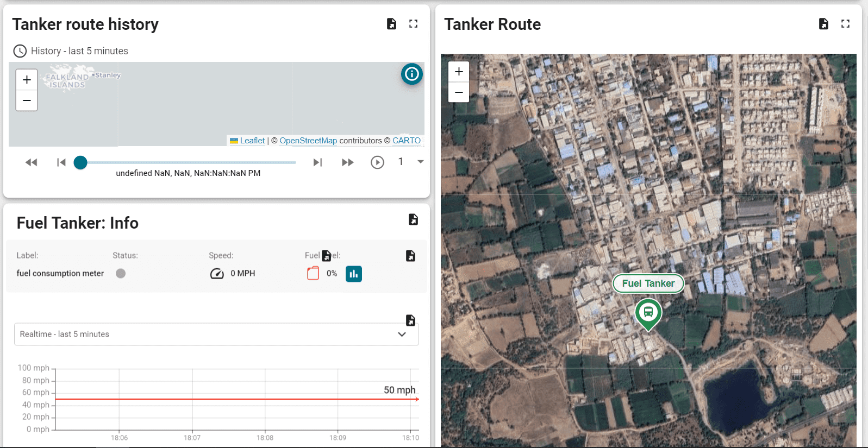Click the Fuel Tanker label on map

click(x=648, y=283)
